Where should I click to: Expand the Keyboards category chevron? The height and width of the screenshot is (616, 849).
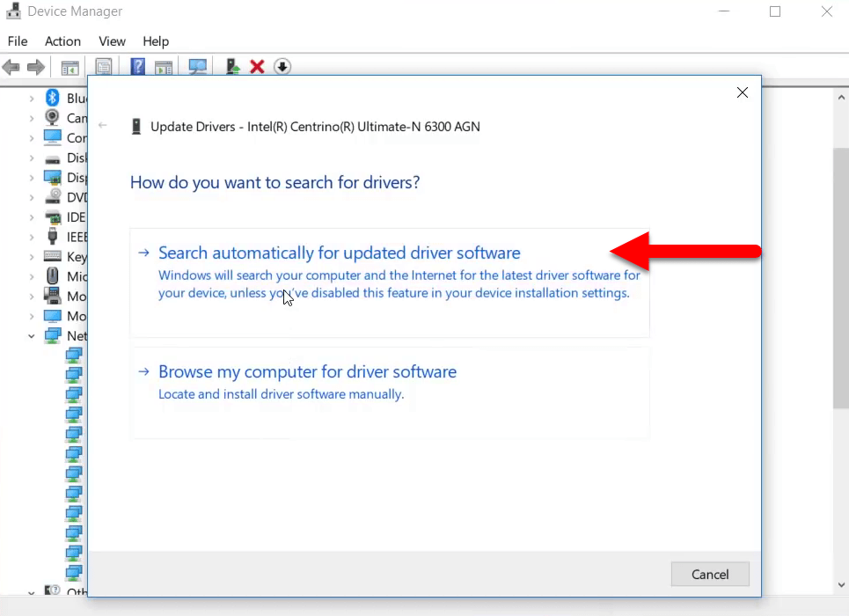[32, 257]
